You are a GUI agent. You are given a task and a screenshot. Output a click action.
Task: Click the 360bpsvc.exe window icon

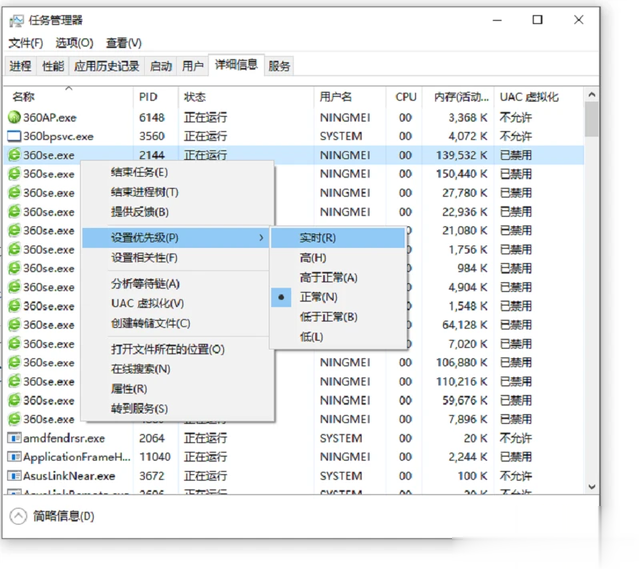pos(14,136)
